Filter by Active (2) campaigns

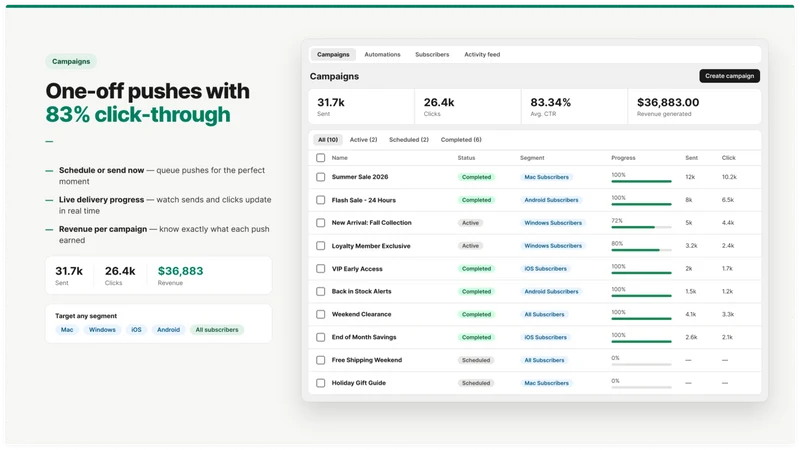pos(363,140)
